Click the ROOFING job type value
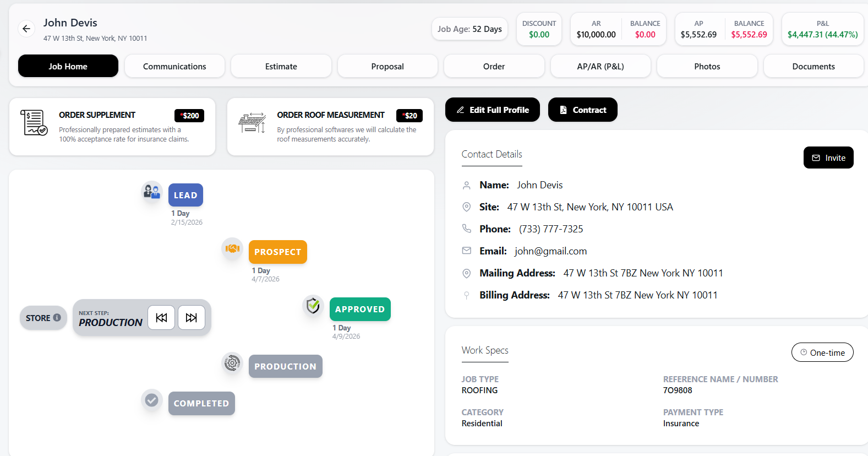 coord(479,390)
